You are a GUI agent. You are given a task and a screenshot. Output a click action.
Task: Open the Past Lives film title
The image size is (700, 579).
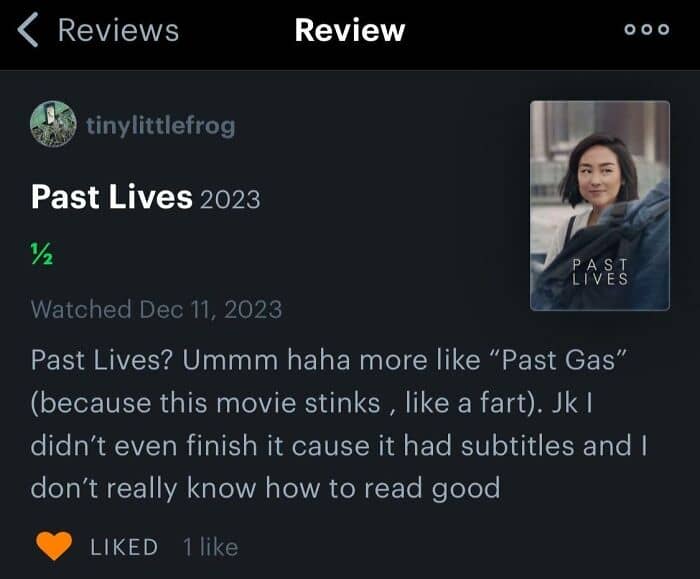112,197
